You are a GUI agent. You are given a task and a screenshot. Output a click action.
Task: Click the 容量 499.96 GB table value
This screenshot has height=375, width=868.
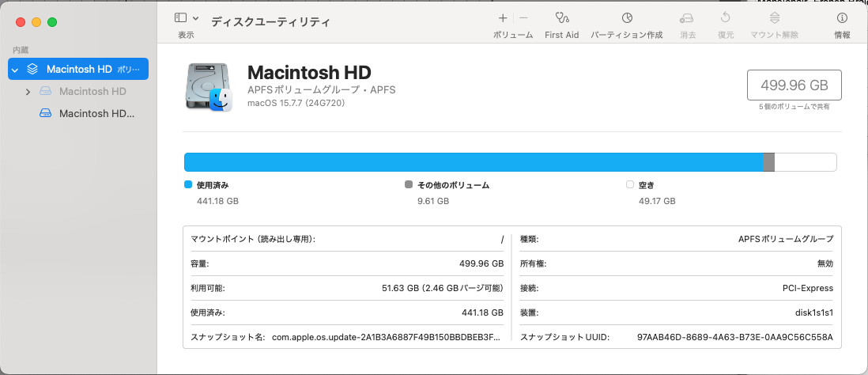(x=481, y=263)
